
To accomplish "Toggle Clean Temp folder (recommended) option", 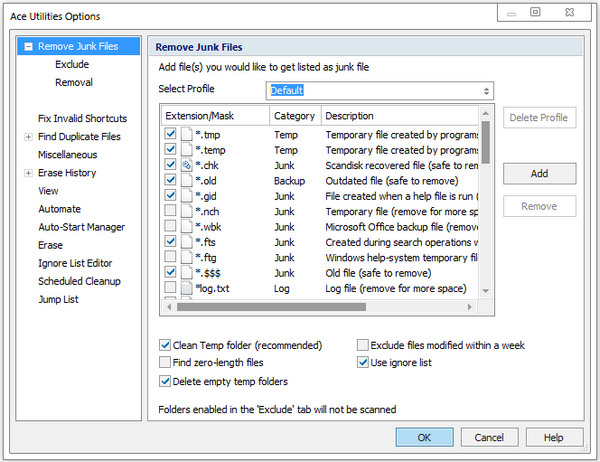I will coord(165,345).
